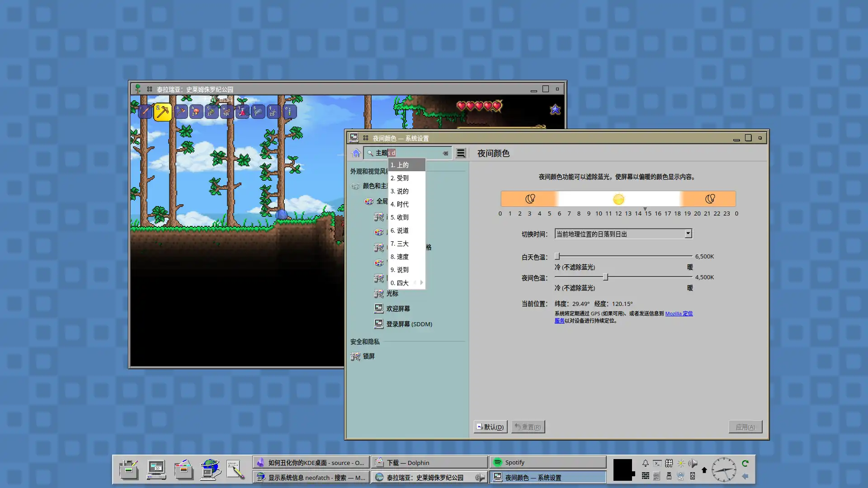The height and width of the screenshot is (488, 868).
Task: Clear the search field text
Action: [x=445, y=153]
